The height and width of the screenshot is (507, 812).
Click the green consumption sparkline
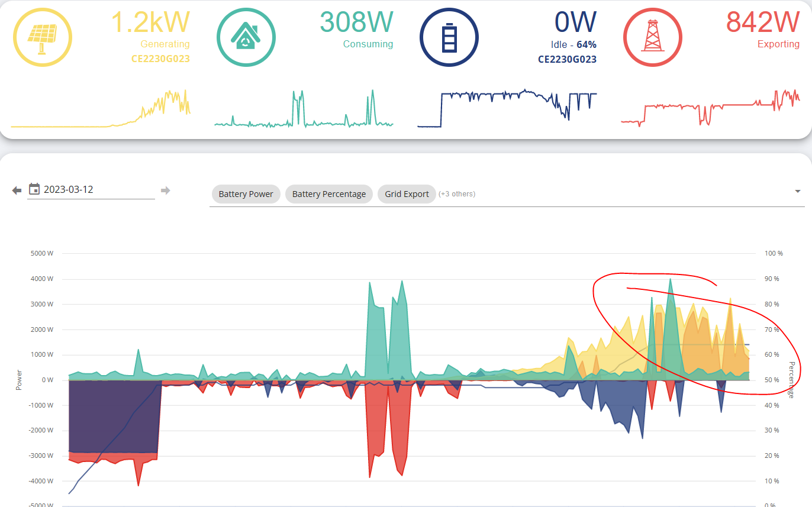pyautogui.click(x=304, y=108)
